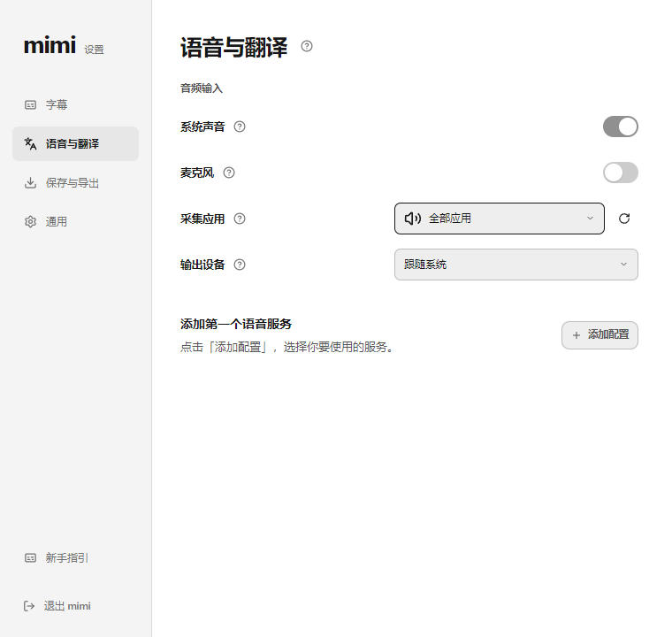Screen dimensions: 672x637
Task: Click the 麦克风 label
Action: (x=197, y=173)
